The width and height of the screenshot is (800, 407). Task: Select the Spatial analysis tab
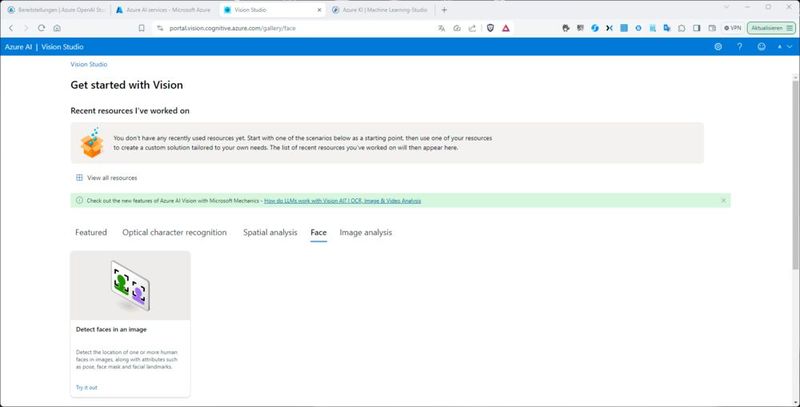coord(270,233)
